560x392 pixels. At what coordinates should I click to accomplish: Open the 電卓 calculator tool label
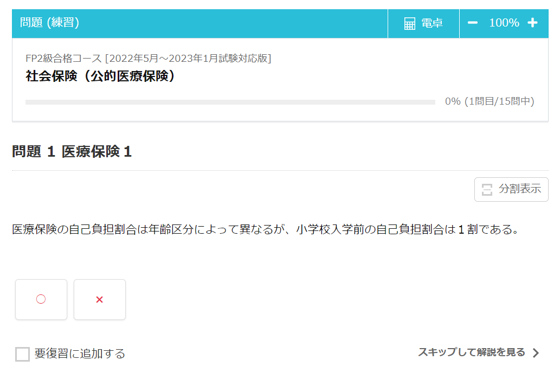pyautogui.click(x=432, y=23)
